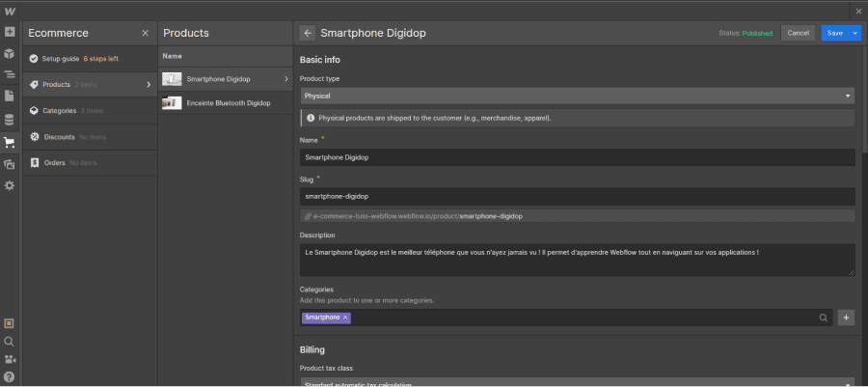Click the Name column header

(x=173, y=57)
